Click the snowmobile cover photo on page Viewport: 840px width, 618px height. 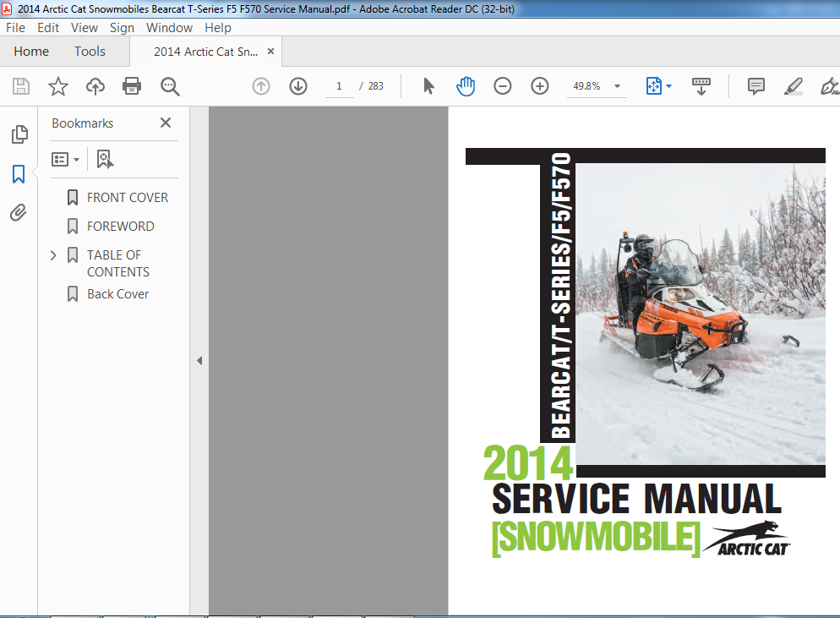[701, 314]
